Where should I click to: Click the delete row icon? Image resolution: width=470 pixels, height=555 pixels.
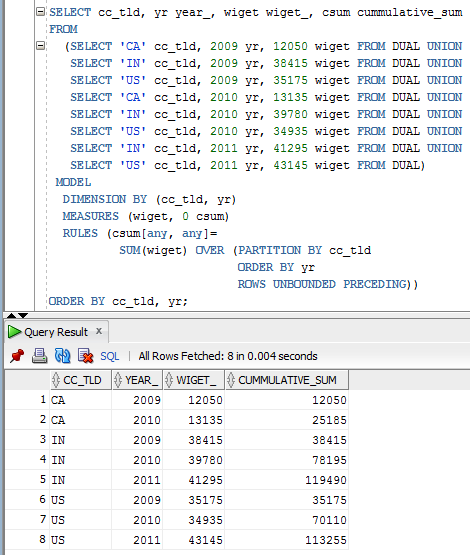85,356
